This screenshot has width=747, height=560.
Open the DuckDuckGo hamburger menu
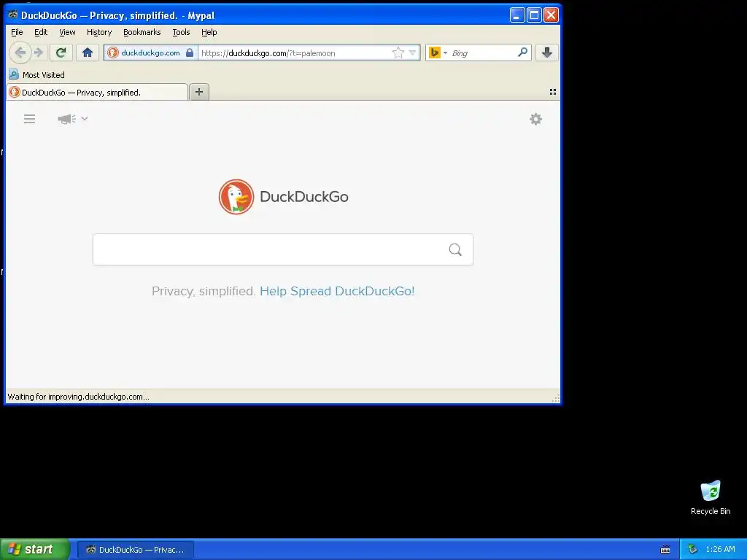(x=29, y=119)
